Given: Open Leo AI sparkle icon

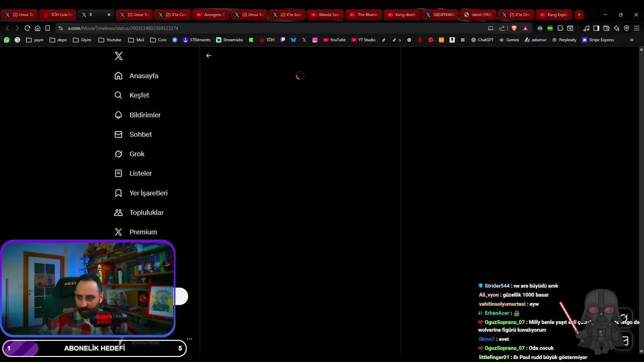Looking at the screenshot, I should click(616, 28).
